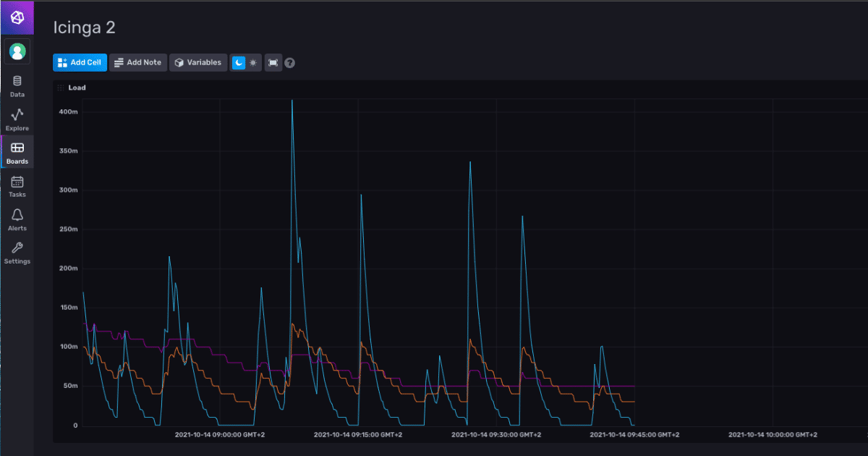This screenshot has width=868, height=456.
Task: Enable dark theme with the moon toggle
Action: (239, 62)
